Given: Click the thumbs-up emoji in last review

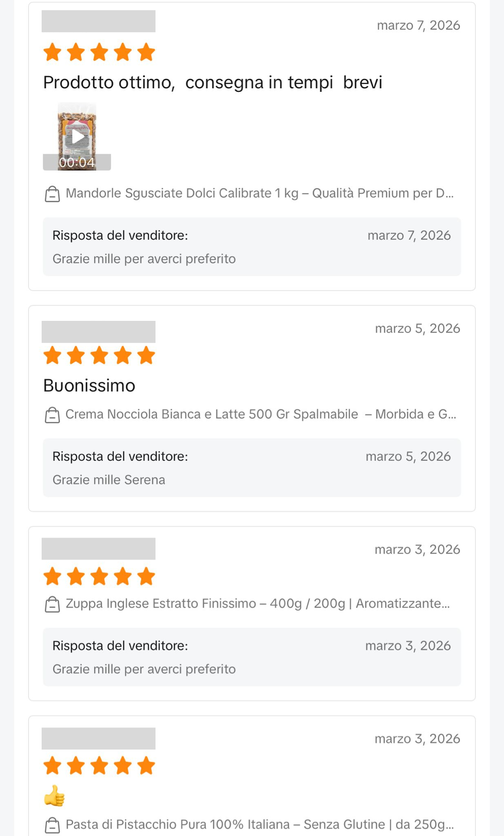Looking at the screenshot, I should coord(54,796).
